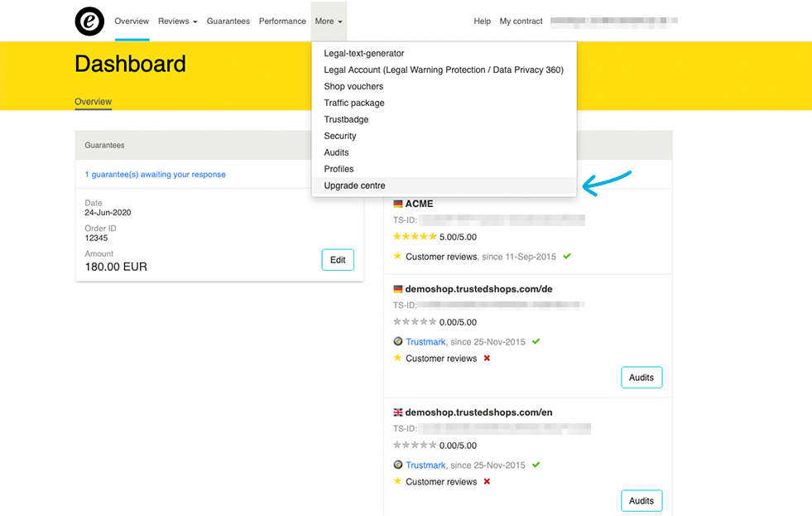Click star icon before demoshop /de Customer reviews
The width and height of the screenshot is (812, 516).
pyautogui.click(x=397, y=358)
